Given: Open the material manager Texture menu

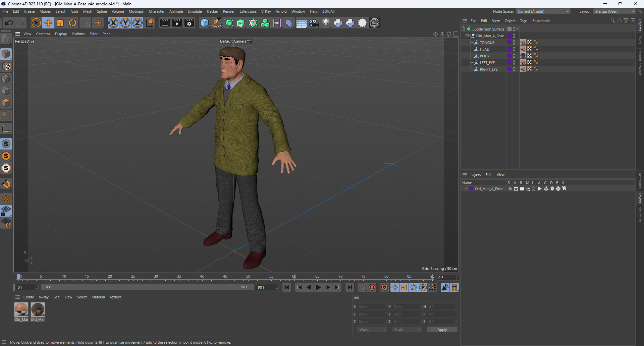Looking at the screenshot, I should (x=115, y=297).
